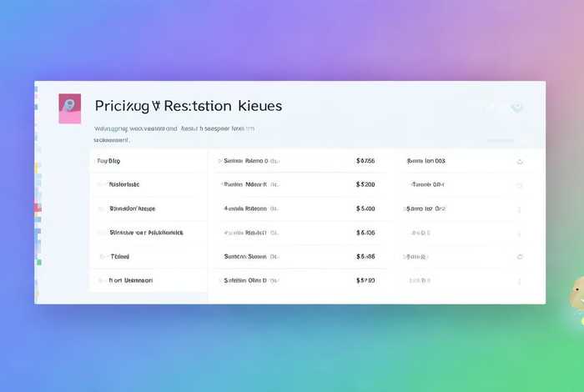The height and width of the screenshot is (392, 584).
Task: Click the $5400 price in the third row
Action: [x=365, y=209]
